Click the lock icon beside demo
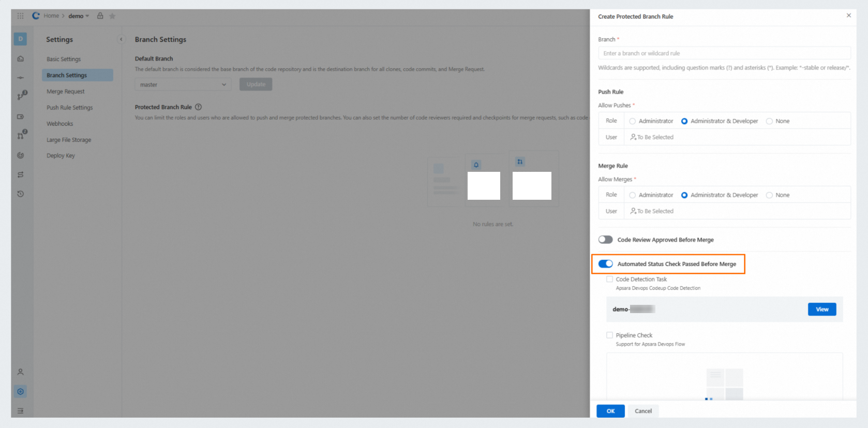Screen dimensions: 868x428 (x=100, y=16)
